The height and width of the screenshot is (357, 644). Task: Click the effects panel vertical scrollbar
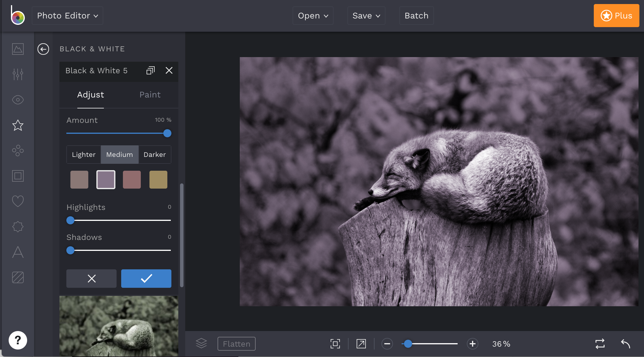point(182,235)
